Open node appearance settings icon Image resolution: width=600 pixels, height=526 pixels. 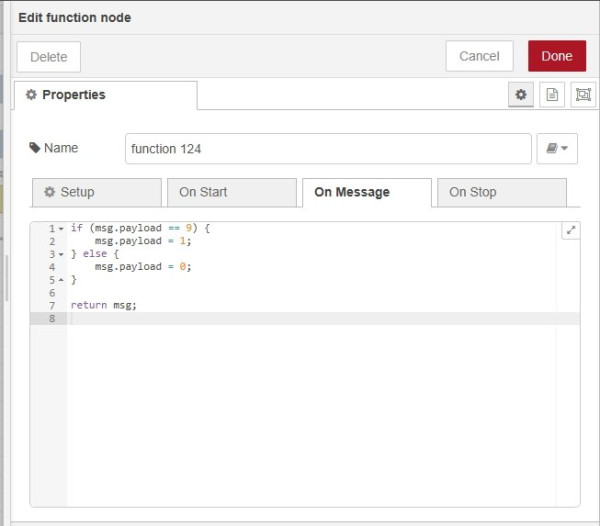(x=582, y=95)
